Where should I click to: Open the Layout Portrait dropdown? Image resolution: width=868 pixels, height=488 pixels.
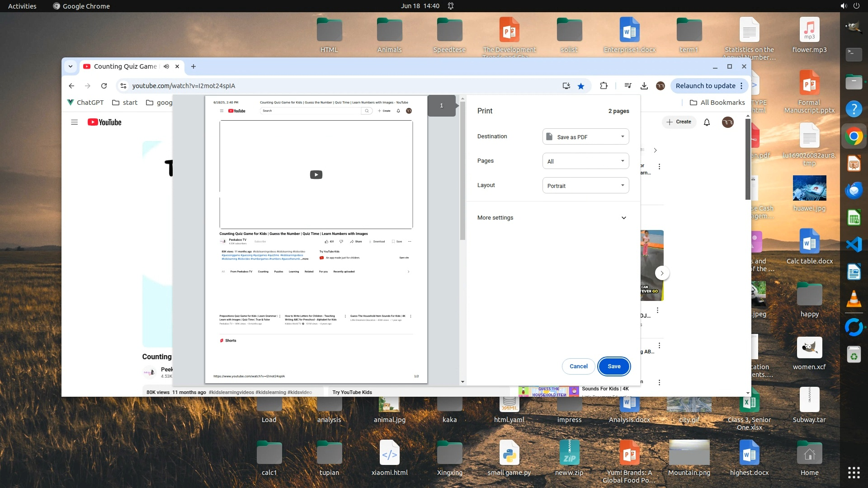click(585, 185)
